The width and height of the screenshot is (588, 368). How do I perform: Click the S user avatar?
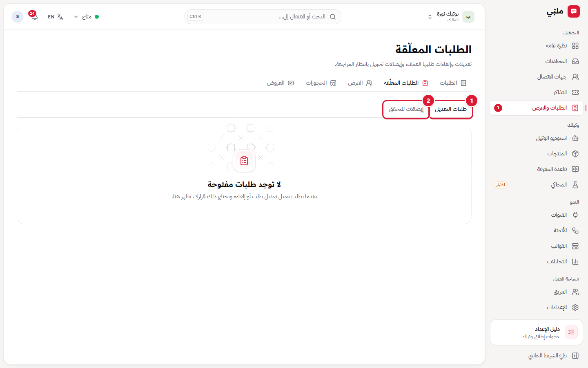click(x=18, y=17)
